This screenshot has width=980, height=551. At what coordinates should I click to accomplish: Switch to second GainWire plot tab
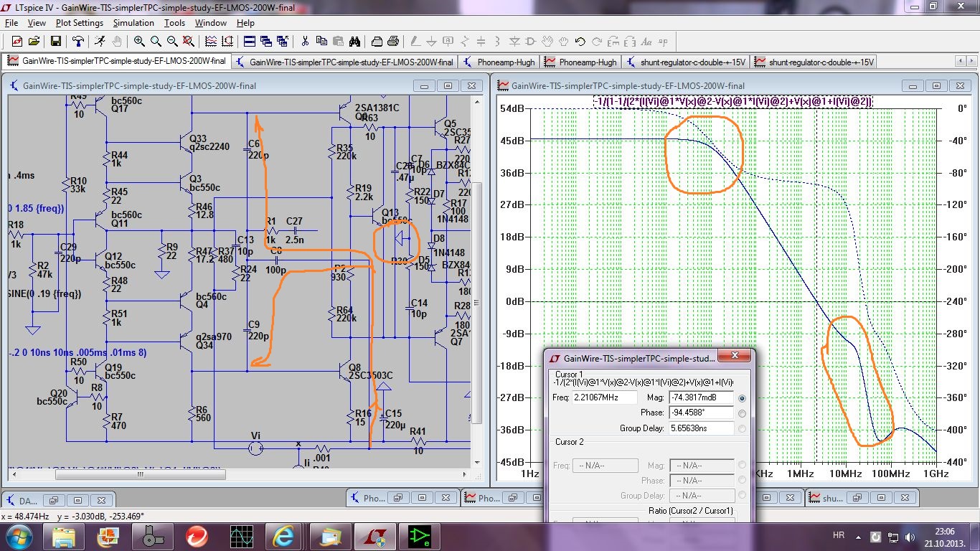(344, 62)
